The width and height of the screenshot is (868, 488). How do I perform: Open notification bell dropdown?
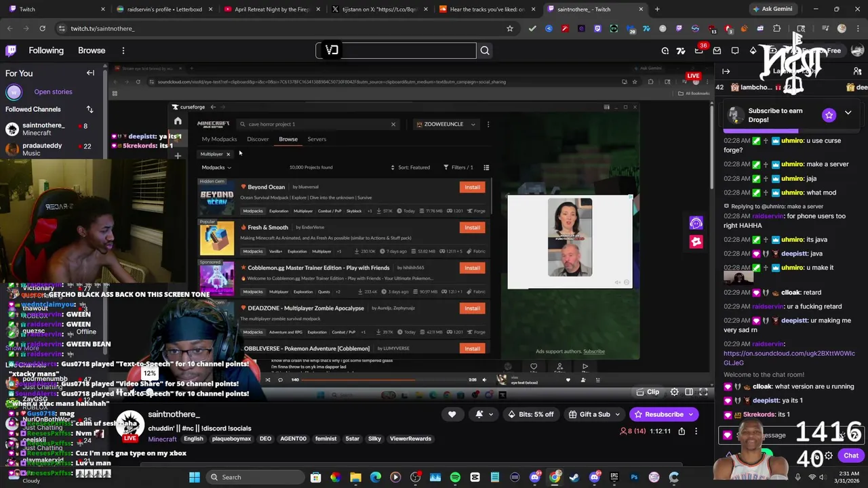484,414
